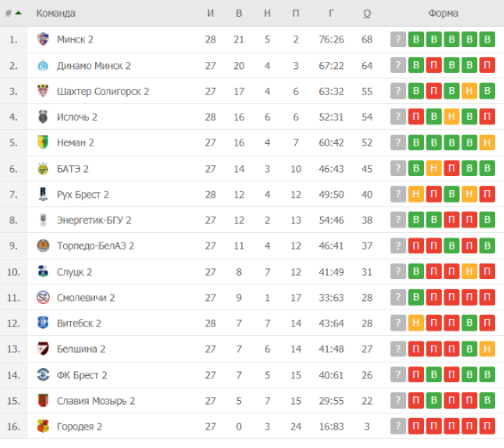Image resolution: width=504 pixels, height=448 pixels.
Task: Sort table by the # rank column
Action: pyautogui.click(x=13, y=13)
